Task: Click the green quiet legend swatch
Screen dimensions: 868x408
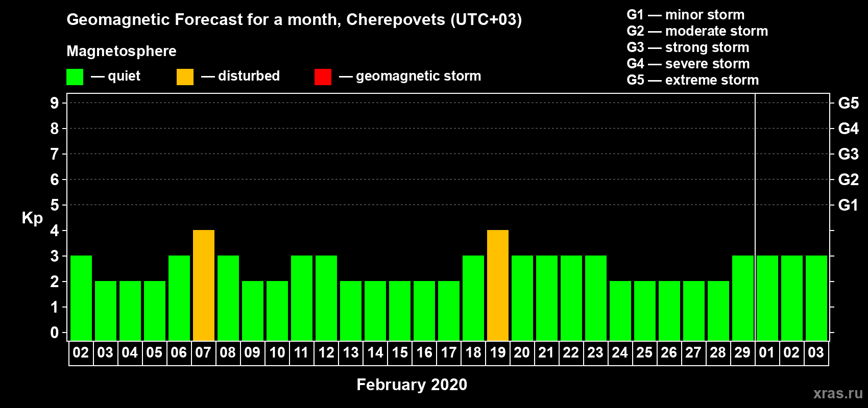Action: pyautogui.click(x=75, y=77)
